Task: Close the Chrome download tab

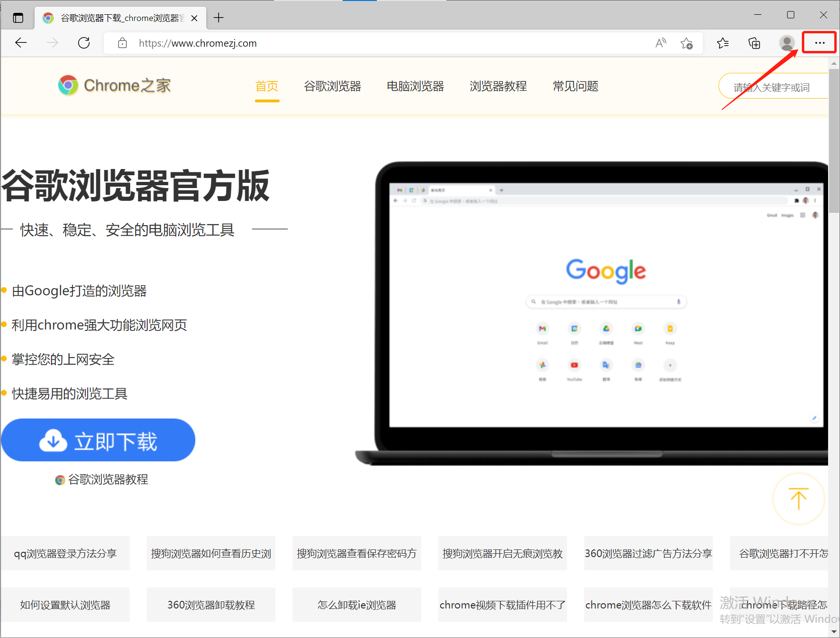Action: click(x=194, y=18)
